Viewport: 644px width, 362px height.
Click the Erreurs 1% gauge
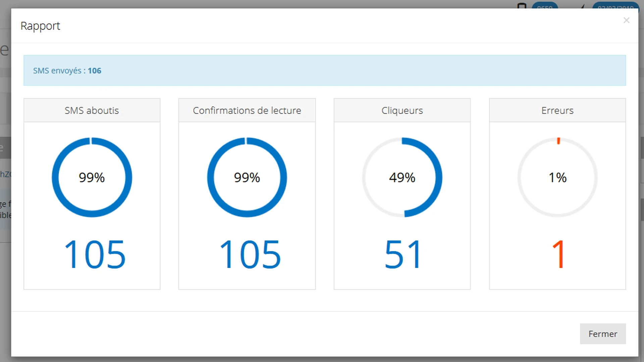coord(557,177)
